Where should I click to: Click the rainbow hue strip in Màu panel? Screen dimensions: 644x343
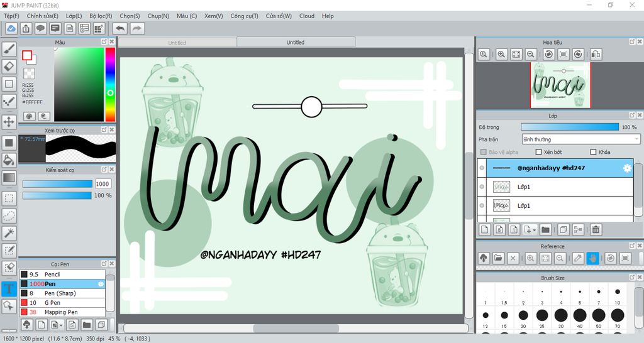110,85
